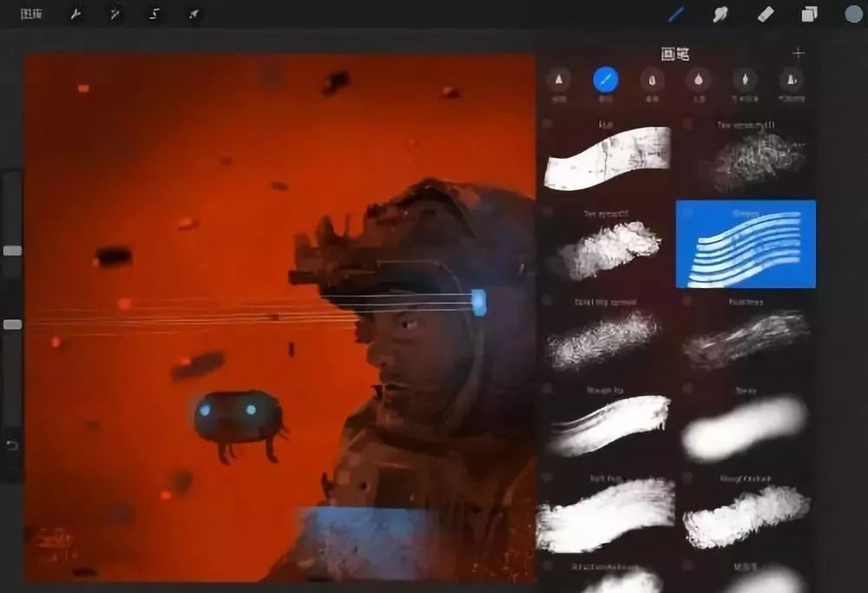Select the Paint brush tool

(676, 14)
